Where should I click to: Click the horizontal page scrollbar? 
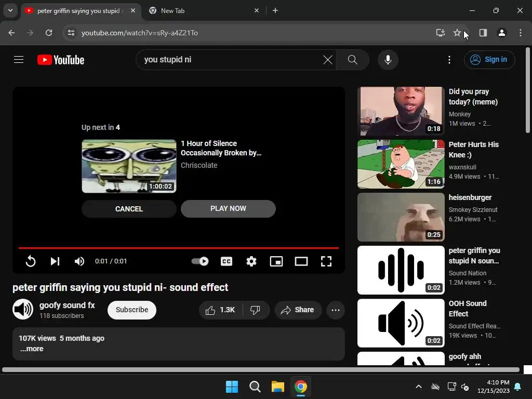coord(261,369)
